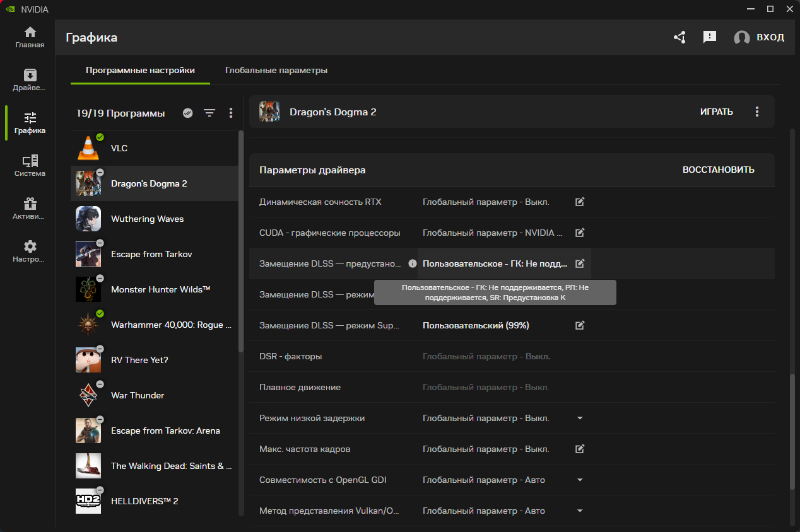Open the feedback notification icon
Viewport: 800px width, 532px height.
pos(710,37)
